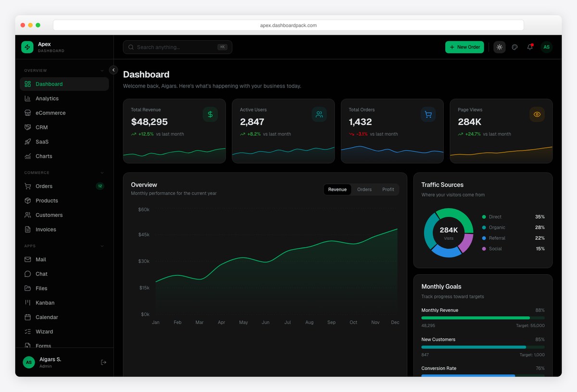The height and width of the screenshot is (392, 577).
Task: Click the Orders 12 count badge
Action: 100,186
